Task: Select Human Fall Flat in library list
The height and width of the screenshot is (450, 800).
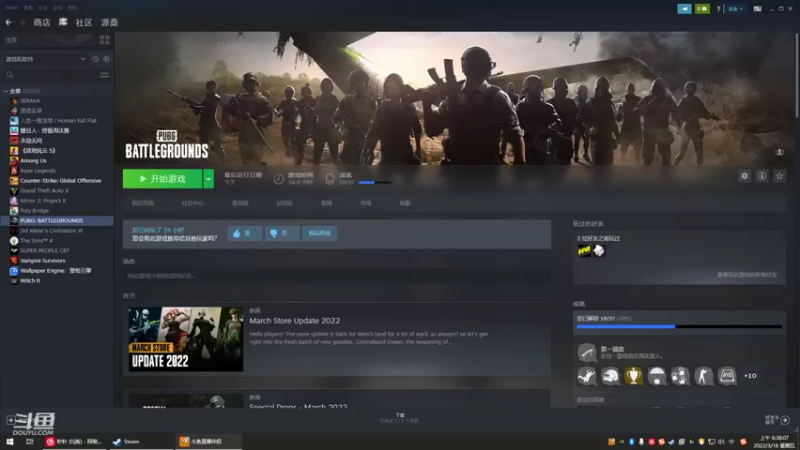Action: (x=58, y=120)
